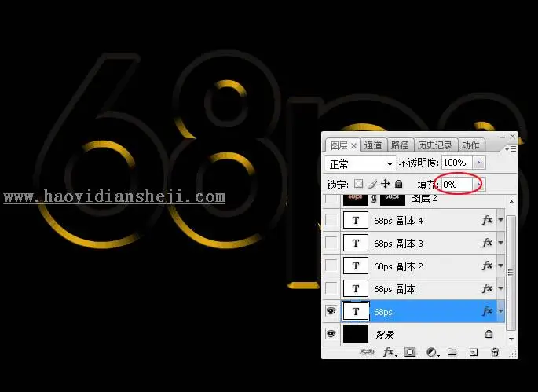Select the 图层 2 layer name
Screen dimensions: 538x392
(424, 199)
